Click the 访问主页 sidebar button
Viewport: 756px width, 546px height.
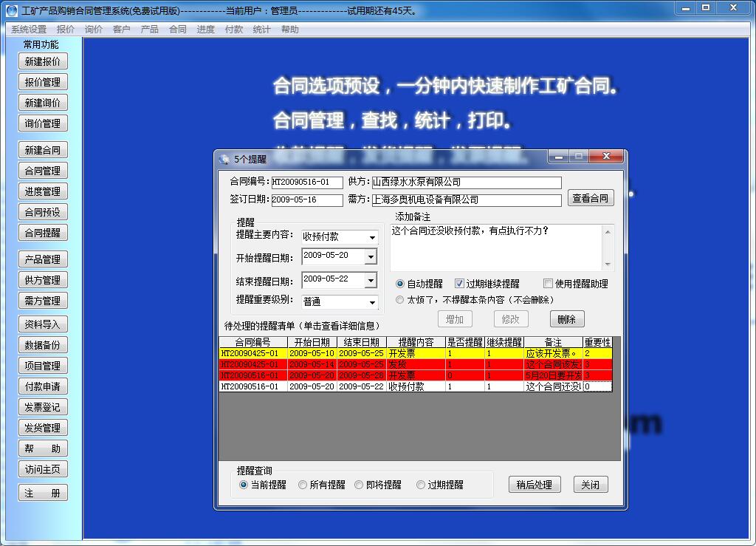(x=43, y=469)
